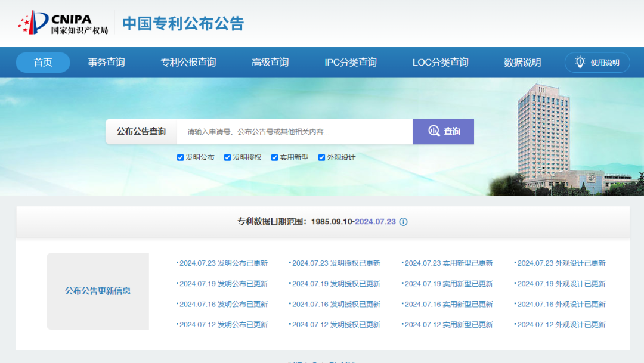Switch to 高级查询 page

click(270, 63)
